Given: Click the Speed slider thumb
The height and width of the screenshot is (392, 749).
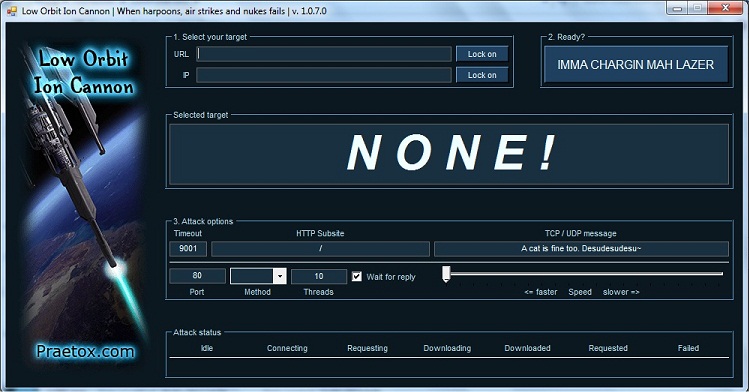Looking at the screenshot, I should point(446,274).
